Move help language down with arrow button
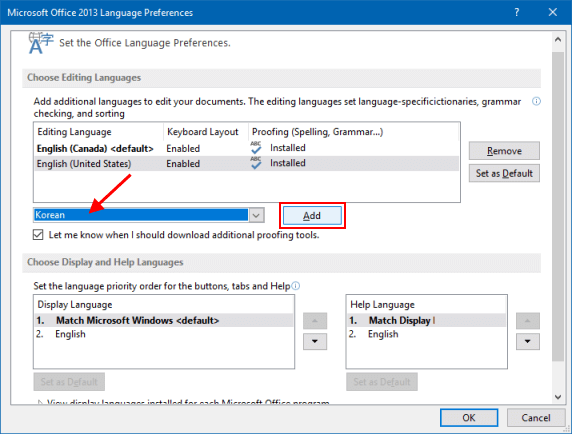 (527, 341)
